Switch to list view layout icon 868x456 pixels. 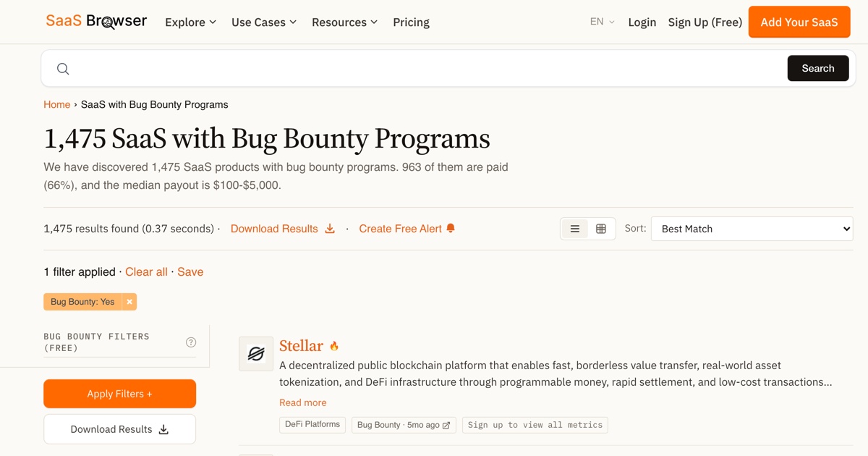point(575,229)
